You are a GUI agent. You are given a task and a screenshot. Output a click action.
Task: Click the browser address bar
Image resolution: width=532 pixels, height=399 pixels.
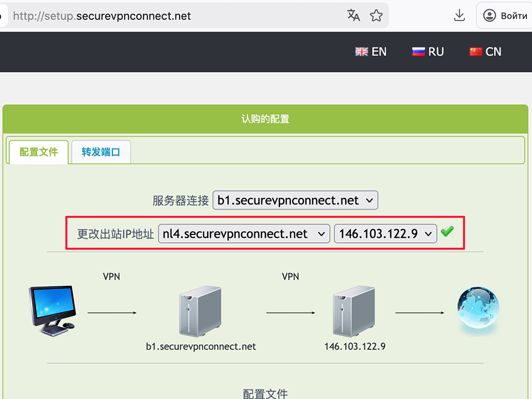166,16
